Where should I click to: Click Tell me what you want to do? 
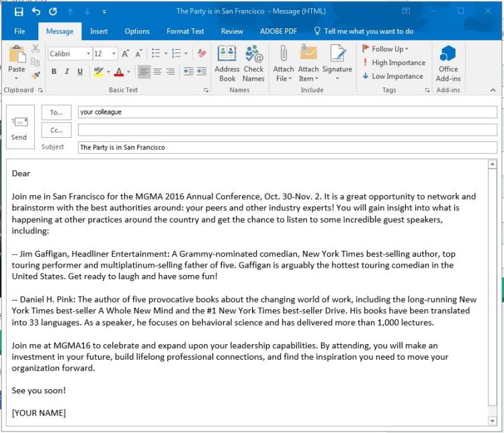click(364, 31)
